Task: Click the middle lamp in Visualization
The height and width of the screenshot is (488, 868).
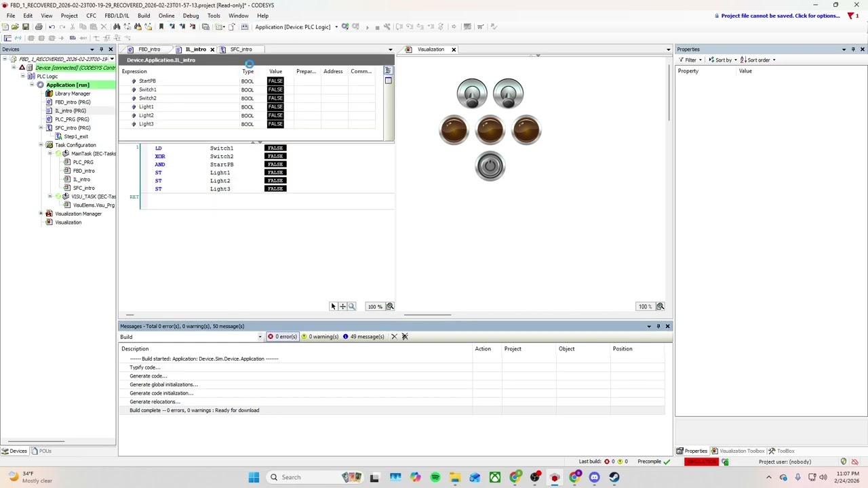Action: (490, 129)
